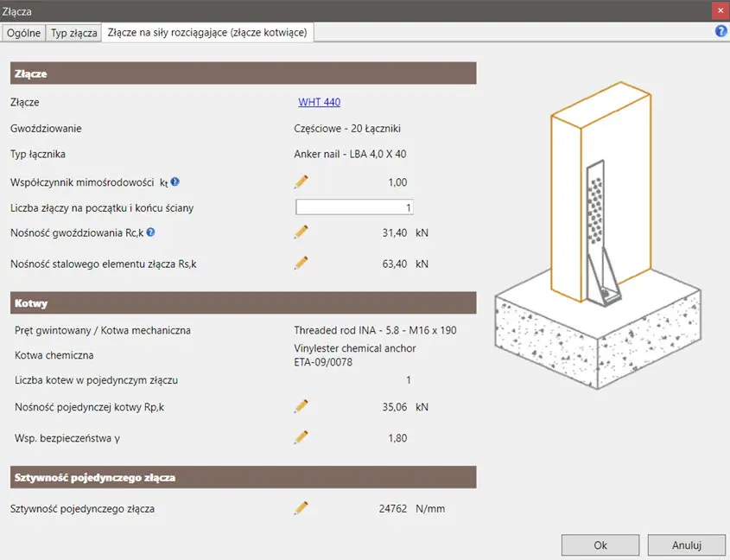Select the Złącze na siły rozciągające tab
The height and width of the screenshot is (560, 730).
point(207,33)
